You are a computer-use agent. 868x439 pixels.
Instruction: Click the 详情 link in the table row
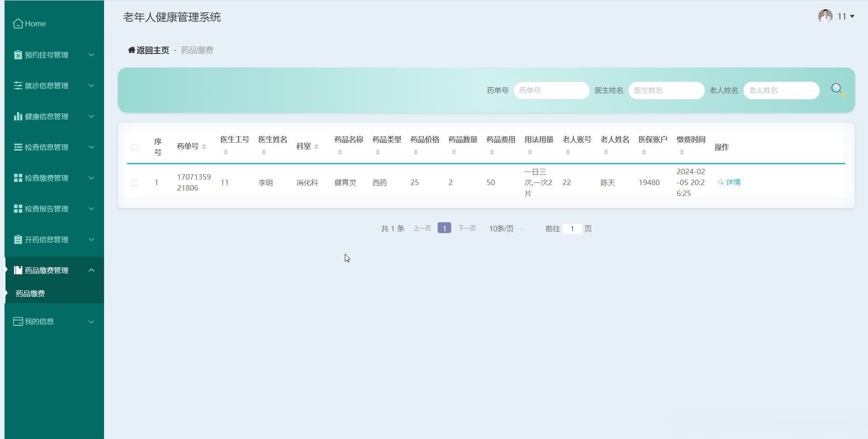[733, 182]
